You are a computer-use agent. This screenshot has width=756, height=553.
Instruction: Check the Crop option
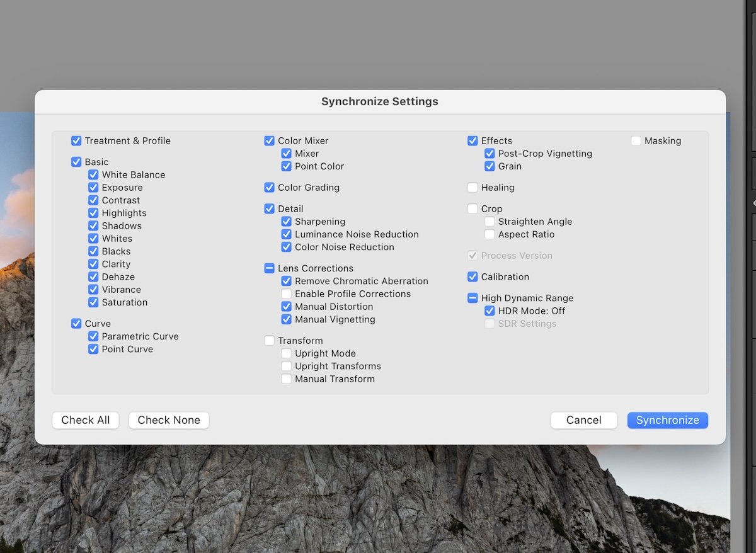point(473,208)
